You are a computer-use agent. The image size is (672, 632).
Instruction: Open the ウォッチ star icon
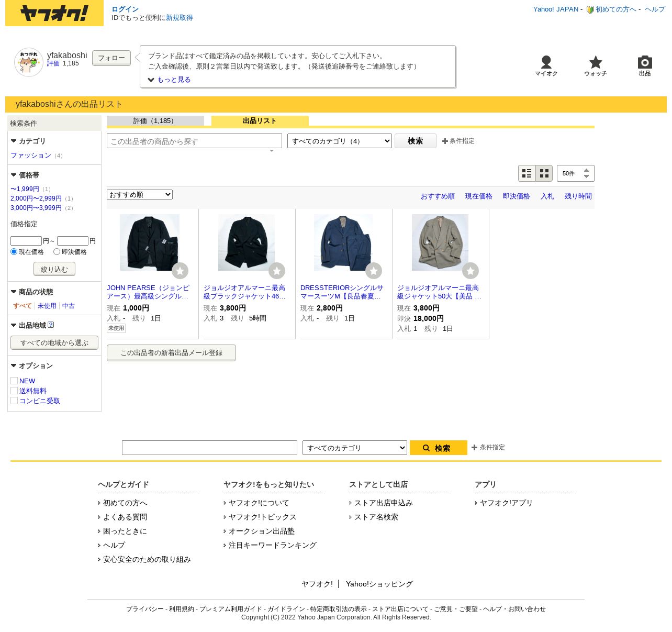coord(596,62)
